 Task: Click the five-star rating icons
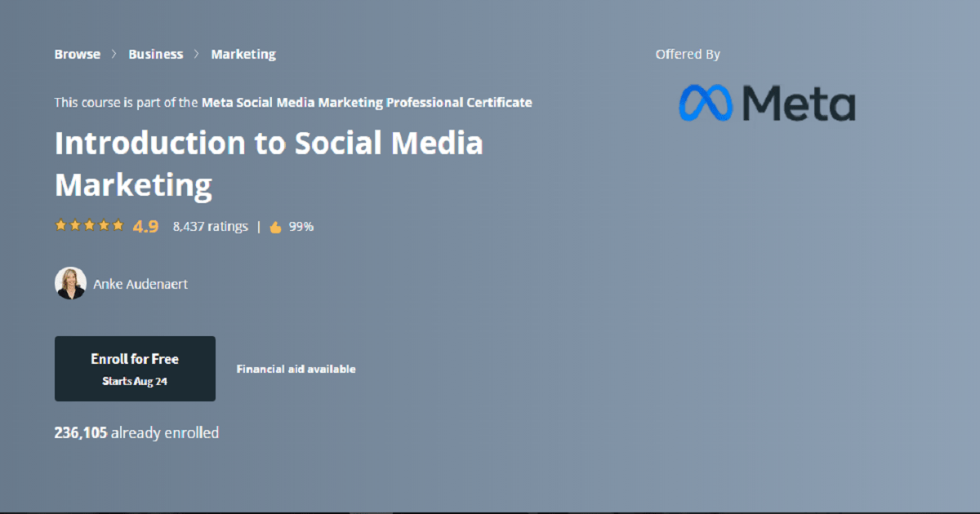click(89, 226)
